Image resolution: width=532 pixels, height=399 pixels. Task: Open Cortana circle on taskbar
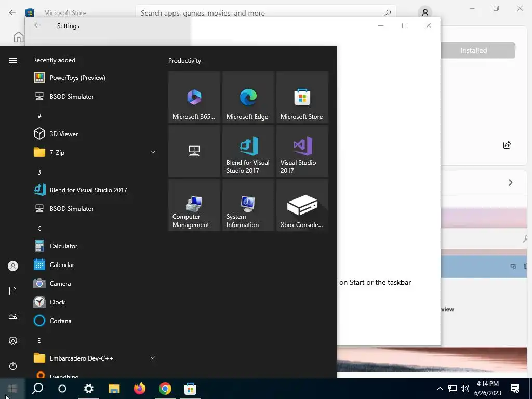[62, 389]
